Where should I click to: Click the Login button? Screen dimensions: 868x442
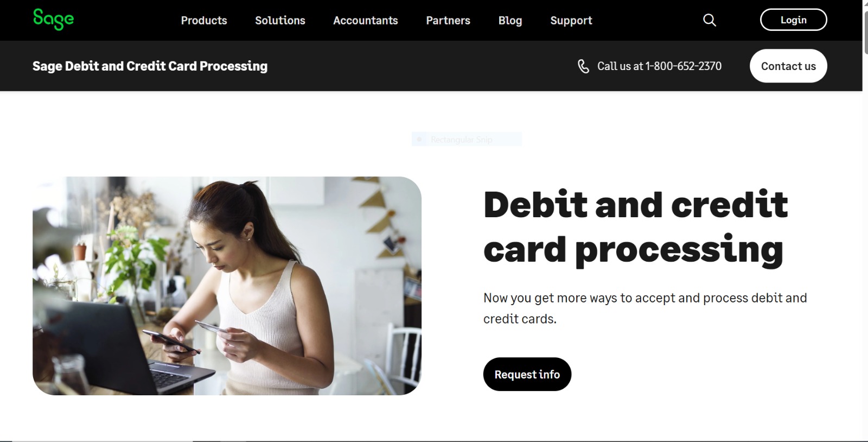pos(794,20)
